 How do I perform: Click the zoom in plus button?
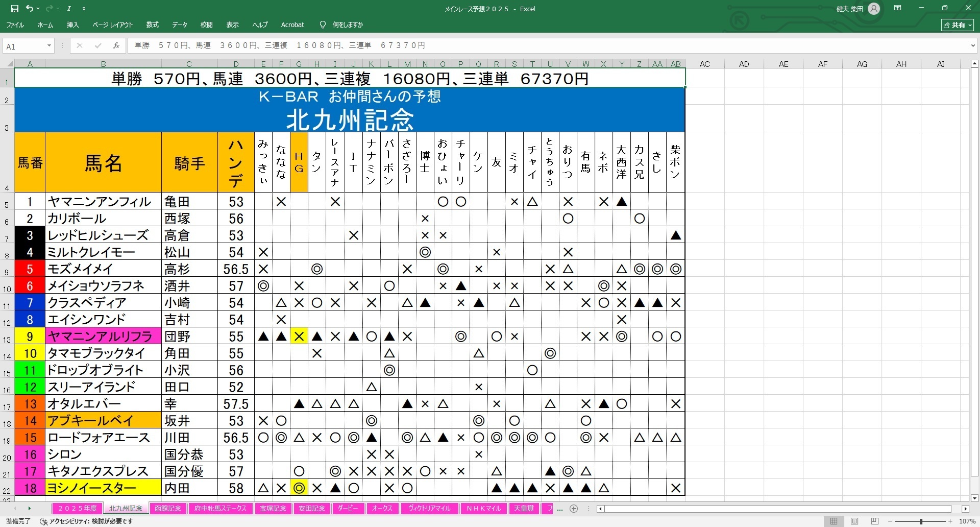click(950, 521)
